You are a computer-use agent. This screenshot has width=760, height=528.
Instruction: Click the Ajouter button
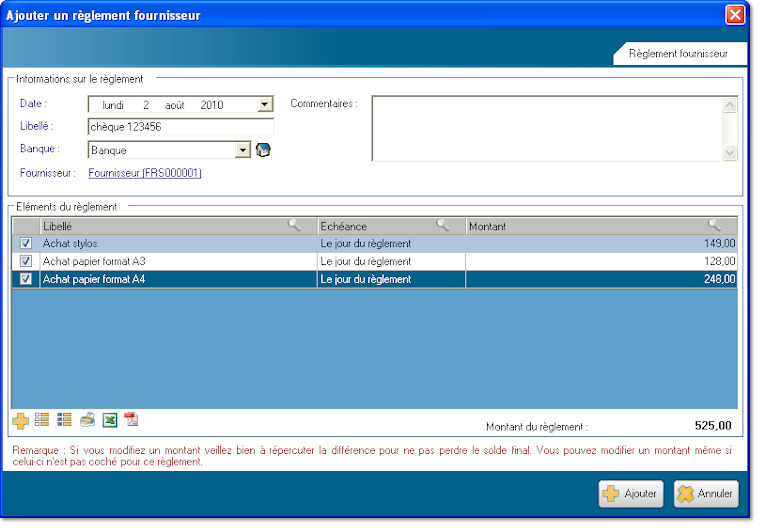[x=630, y=493]
